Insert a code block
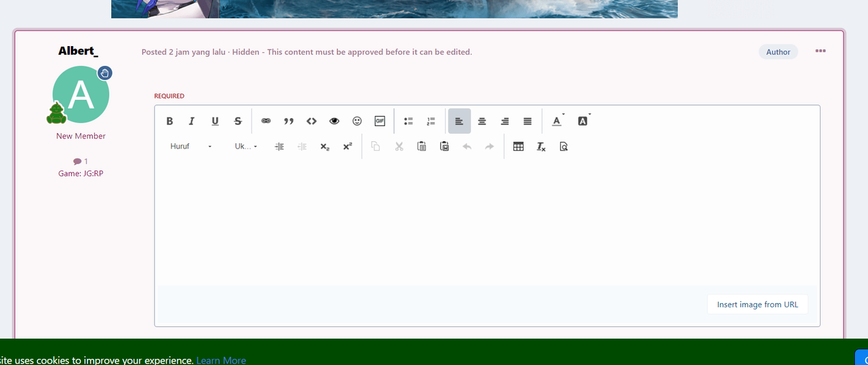The height and width of the screenshot is (365, 868). (x=311, y=121)
